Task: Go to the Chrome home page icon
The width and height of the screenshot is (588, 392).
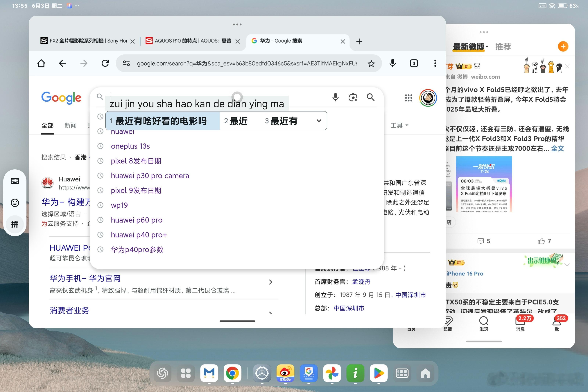Action: click(41, 63)
